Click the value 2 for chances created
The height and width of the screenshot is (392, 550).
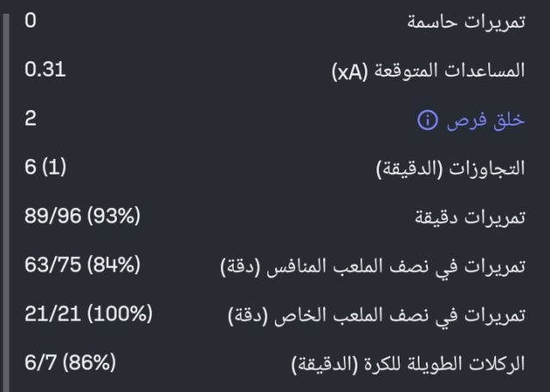tap(31, 119)
